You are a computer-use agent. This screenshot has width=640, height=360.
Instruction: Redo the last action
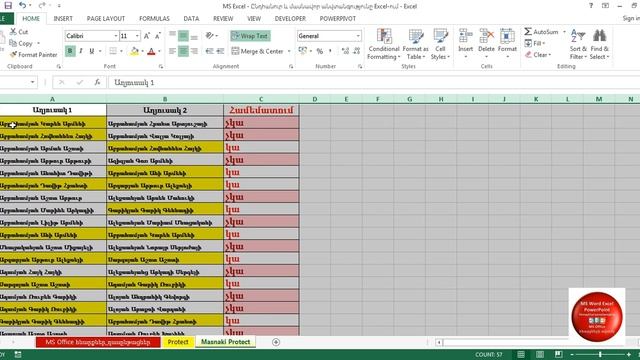tap(42, 5)
